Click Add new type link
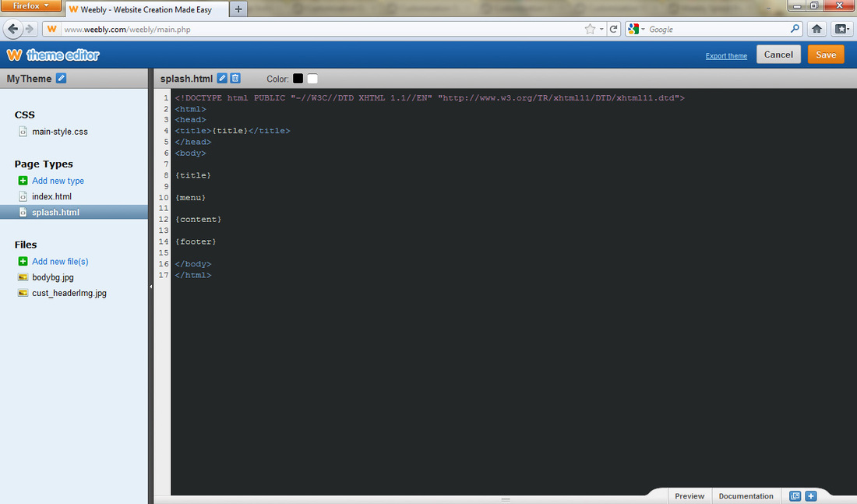857x504 pixels. 58,181
